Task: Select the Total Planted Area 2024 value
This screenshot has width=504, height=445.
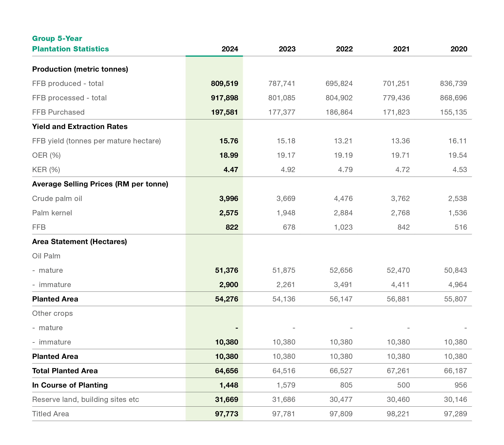Action: point(226,371)
